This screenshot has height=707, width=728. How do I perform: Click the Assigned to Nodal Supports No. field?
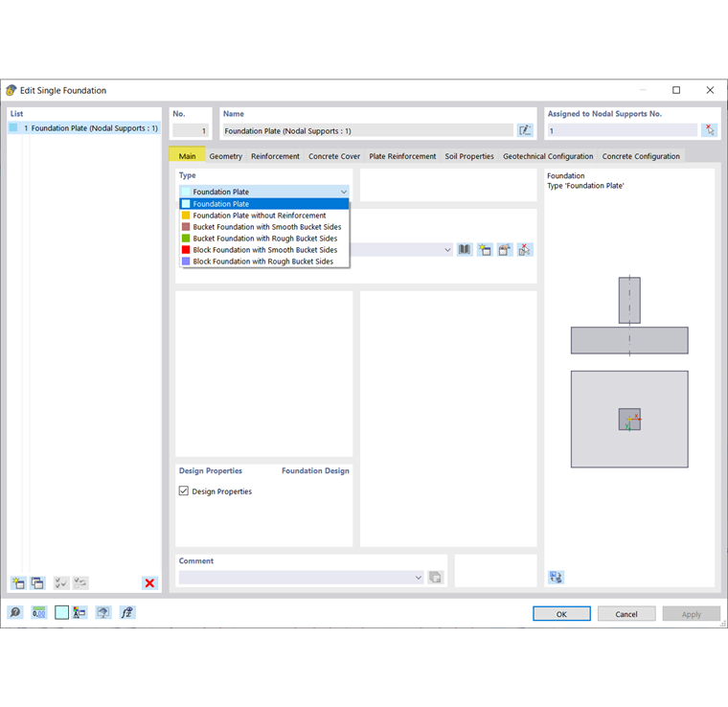(622, 130)
